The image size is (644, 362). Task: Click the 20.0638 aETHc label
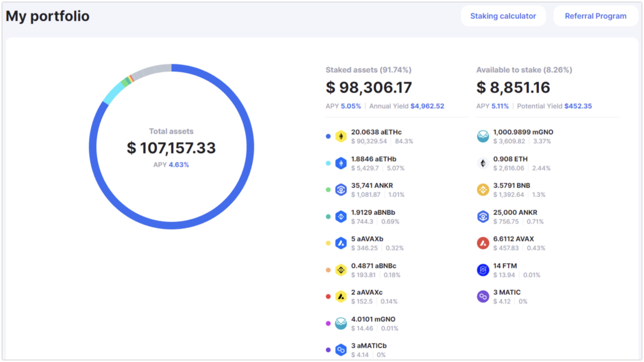click(376, 132)
